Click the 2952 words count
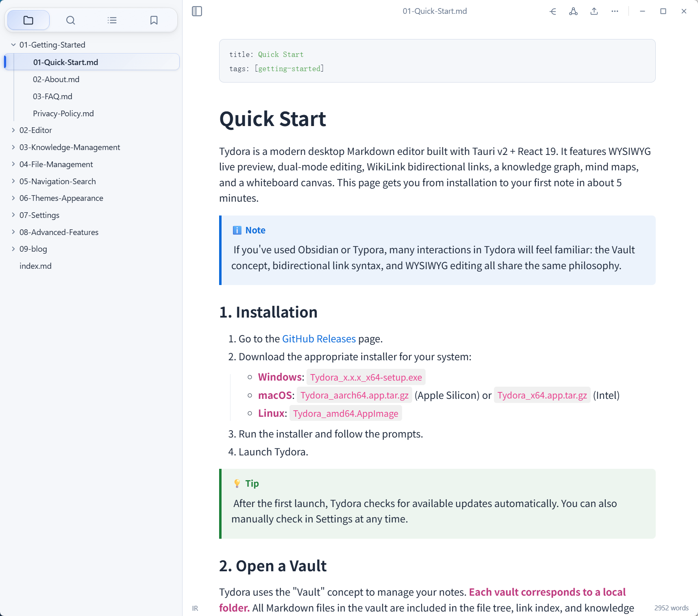This screenshot has height=616, width=698. 671,608
